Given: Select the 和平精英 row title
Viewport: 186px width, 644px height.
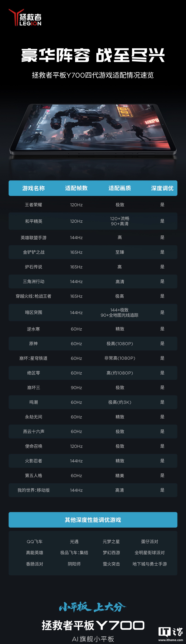Looking at the screenshot, I should 33,221.
